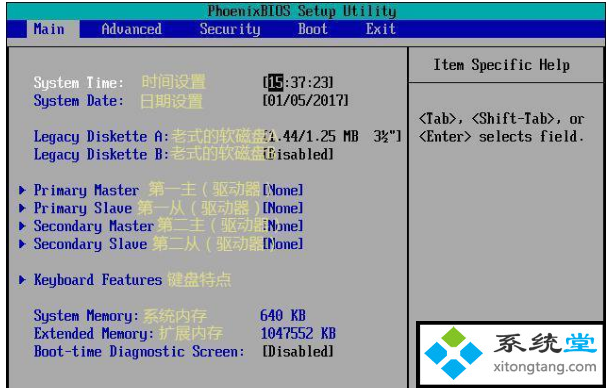Click the Secondary Master triangle arrow icon

pyautogui.click(x=22, y=226)
